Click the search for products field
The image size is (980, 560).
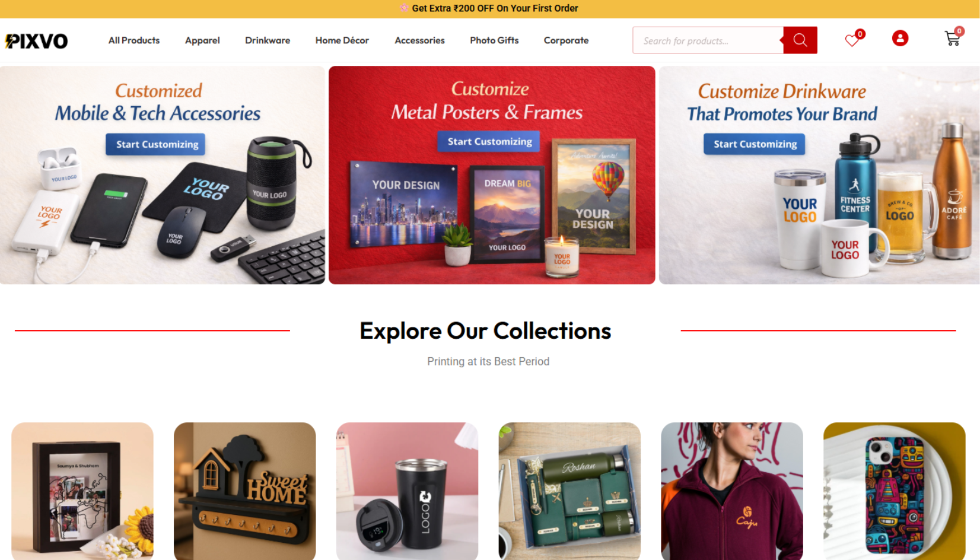708,40
